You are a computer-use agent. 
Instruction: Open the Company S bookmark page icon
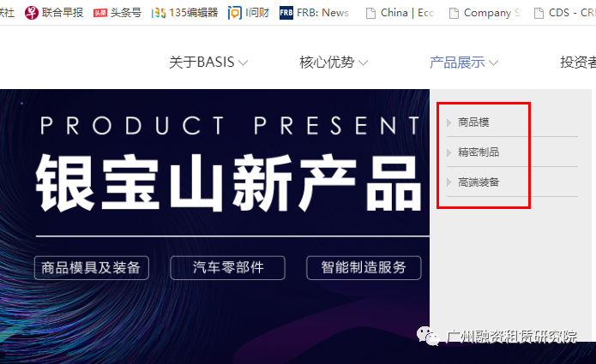pyautogui.click(x=454, y=14)
